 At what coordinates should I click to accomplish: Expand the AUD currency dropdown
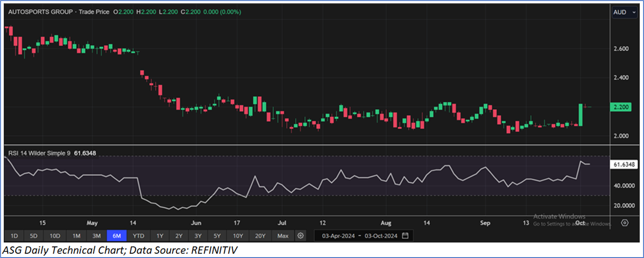(625, 12)
